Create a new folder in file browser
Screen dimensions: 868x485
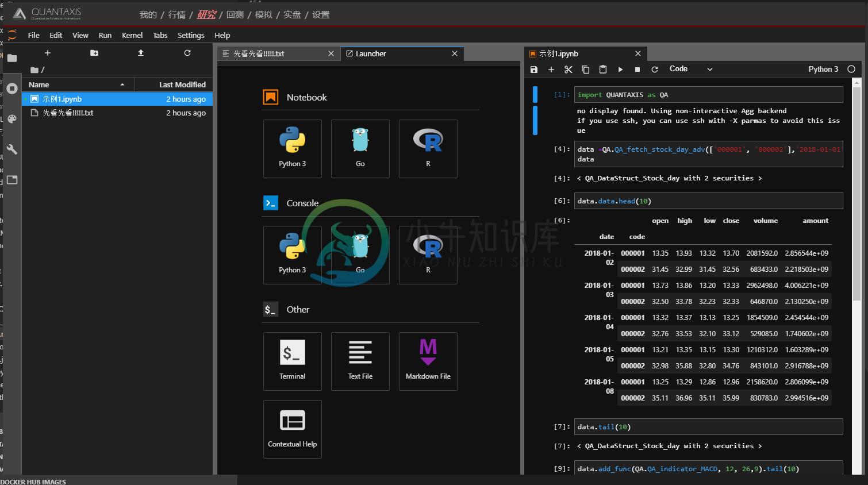click(x=94, y=53)
